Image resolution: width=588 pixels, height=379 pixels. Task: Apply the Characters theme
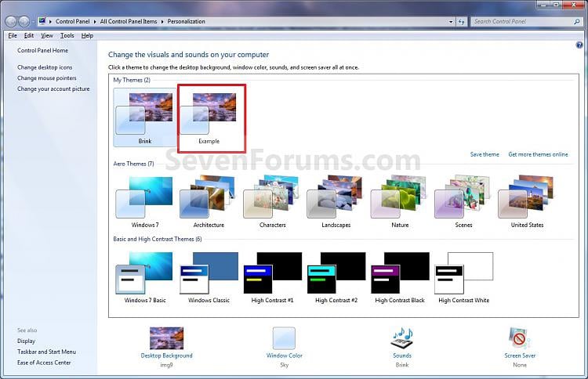tap(272, 202)
